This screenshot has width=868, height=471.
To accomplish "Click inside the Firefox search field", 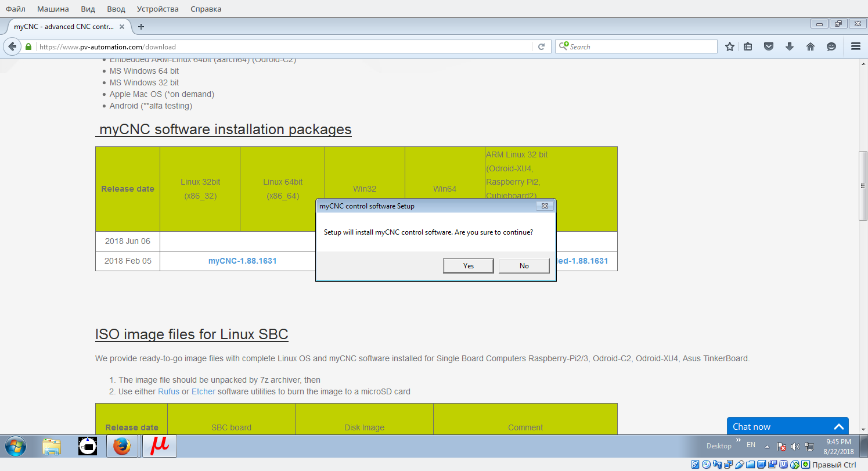I will 639,46.
